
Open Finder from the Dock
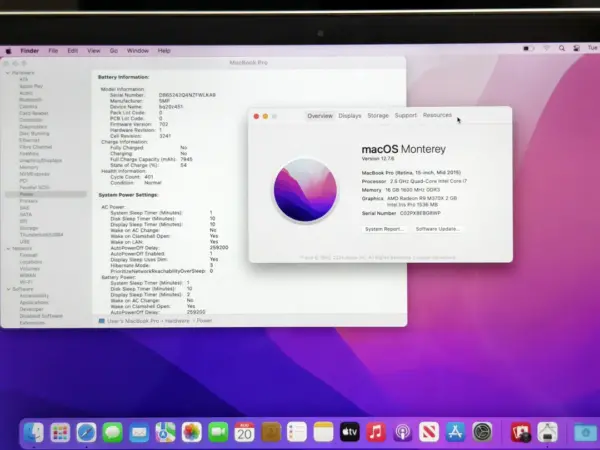coord(34,432)
